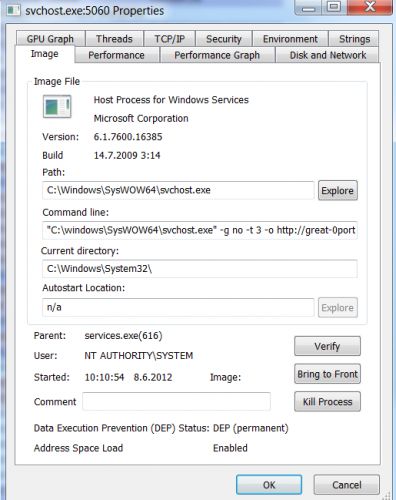Close the Properties window
This screenshot has width=396, height=500.
[370, 7]
